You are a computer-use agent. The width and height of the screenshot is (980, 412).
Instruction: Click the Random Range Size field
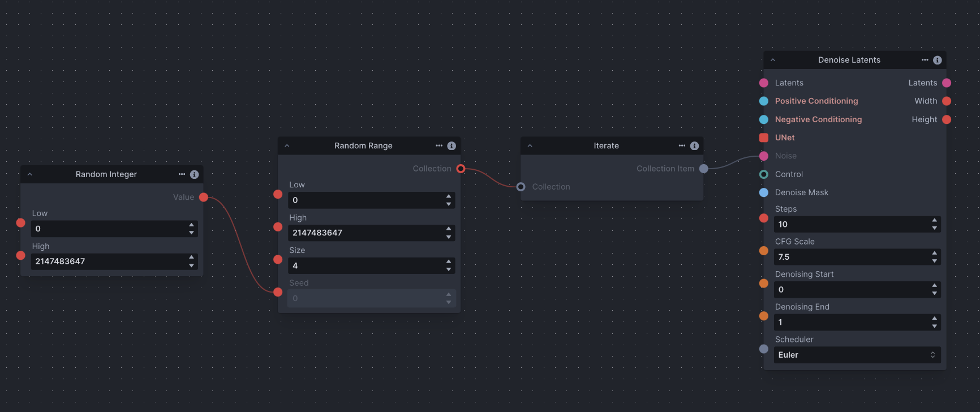point(372,265)
